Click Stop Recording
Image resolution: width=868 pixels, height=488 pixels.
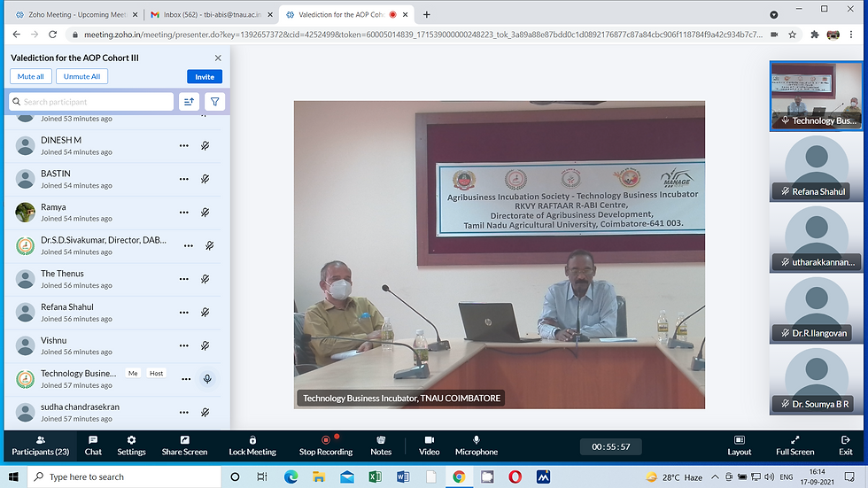(326, 446)
